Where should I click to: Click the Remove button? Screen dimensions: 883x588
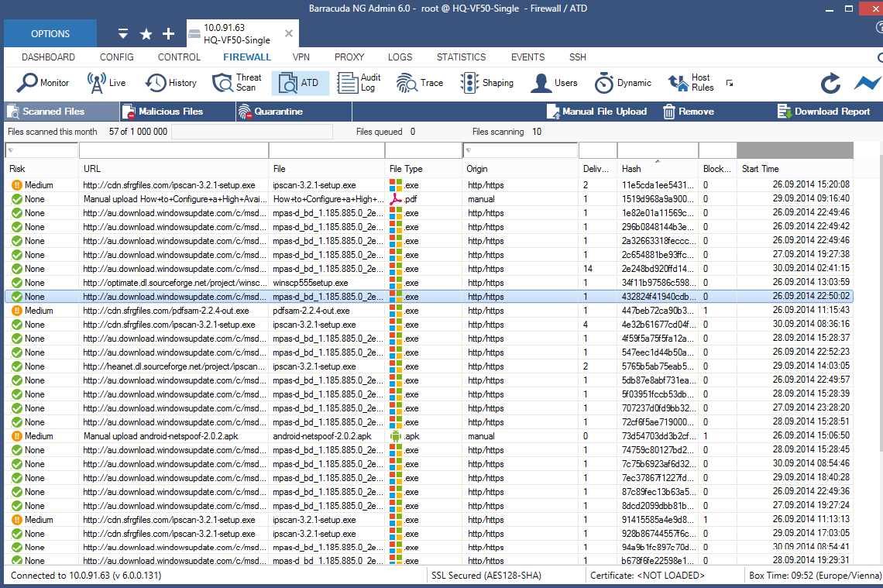pyautogui.click(x=688, y=112)
